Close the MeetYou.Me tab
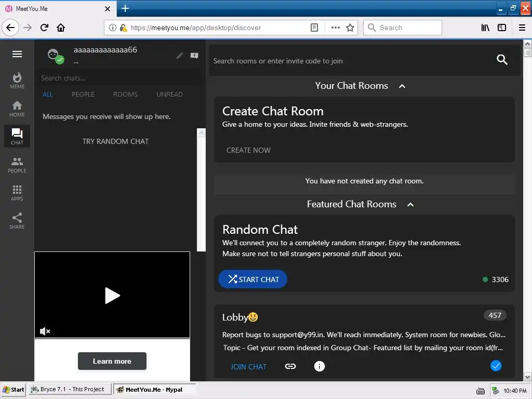 click(108, 9)
